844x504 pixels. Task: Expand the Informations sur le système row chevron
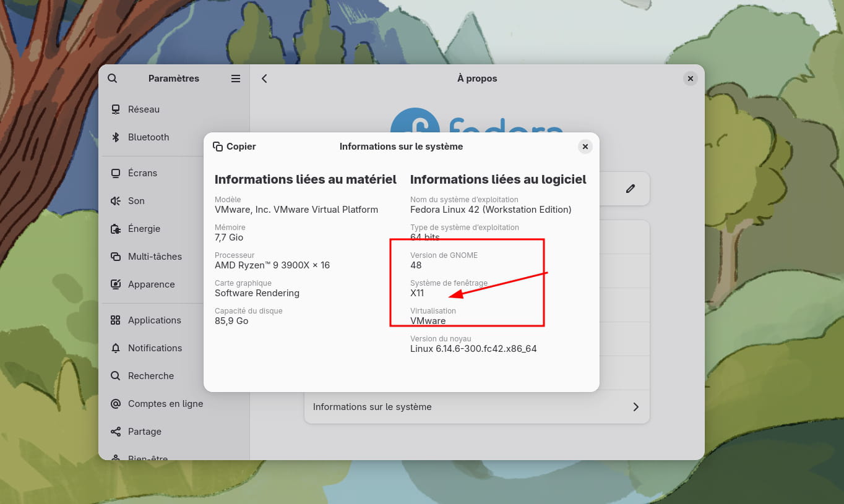click(635, 407)
